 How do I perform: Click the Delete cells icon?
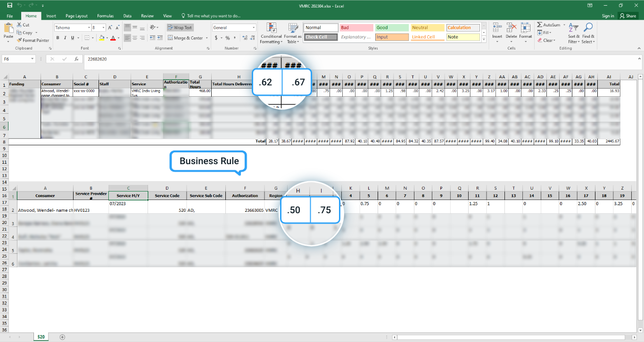(511, 29)
